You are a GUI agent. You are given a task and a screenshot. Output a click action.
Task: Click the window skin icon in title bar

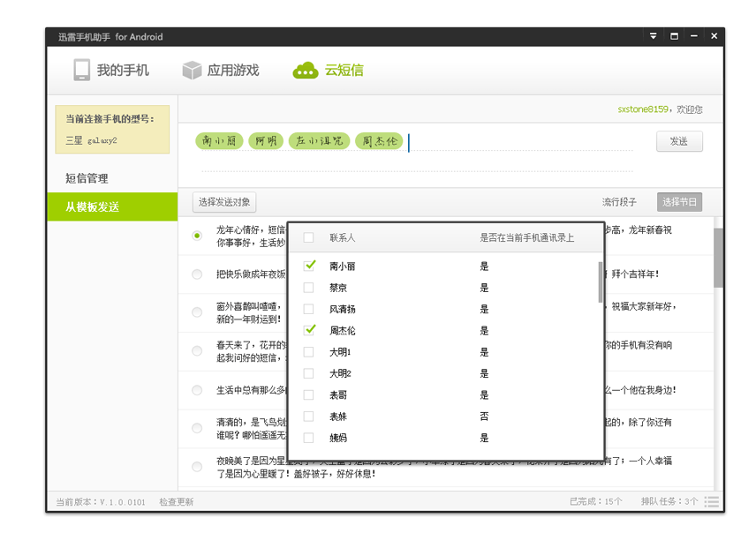(674, 36)
